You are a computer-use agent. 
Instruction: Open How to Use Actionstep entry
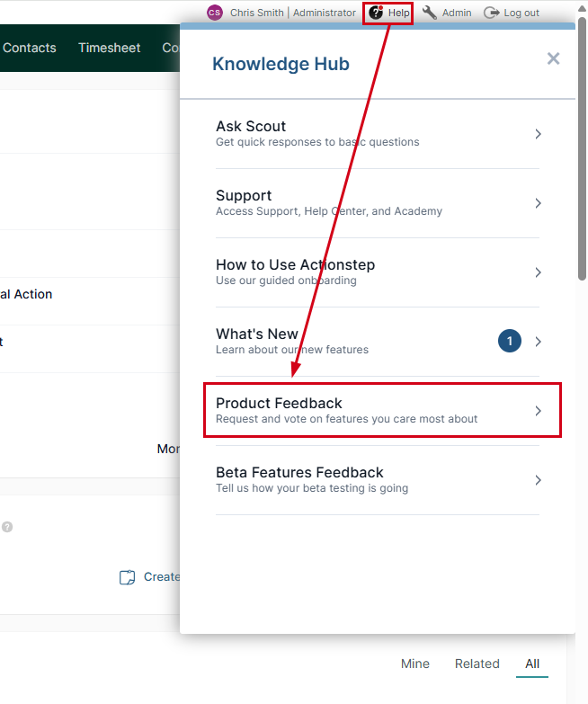[378, 272]
